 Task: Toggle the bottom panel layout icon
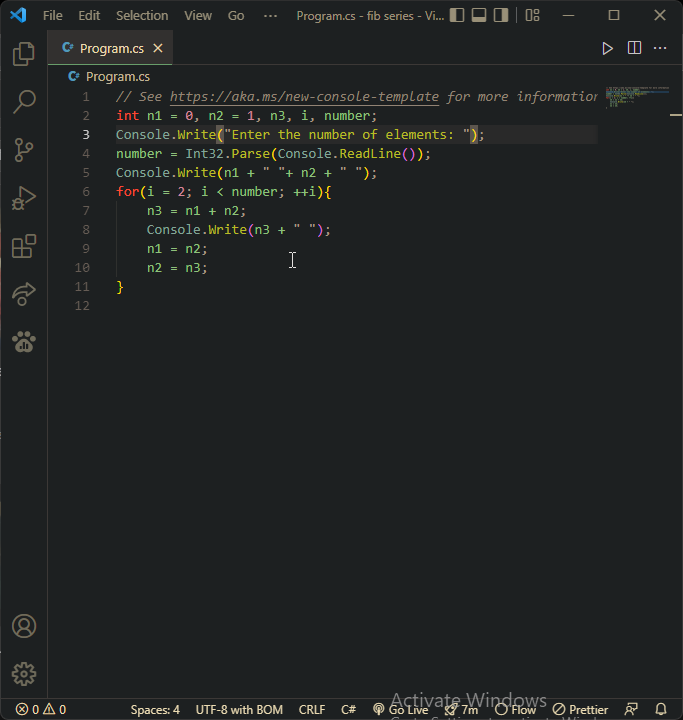click(479, 15)
